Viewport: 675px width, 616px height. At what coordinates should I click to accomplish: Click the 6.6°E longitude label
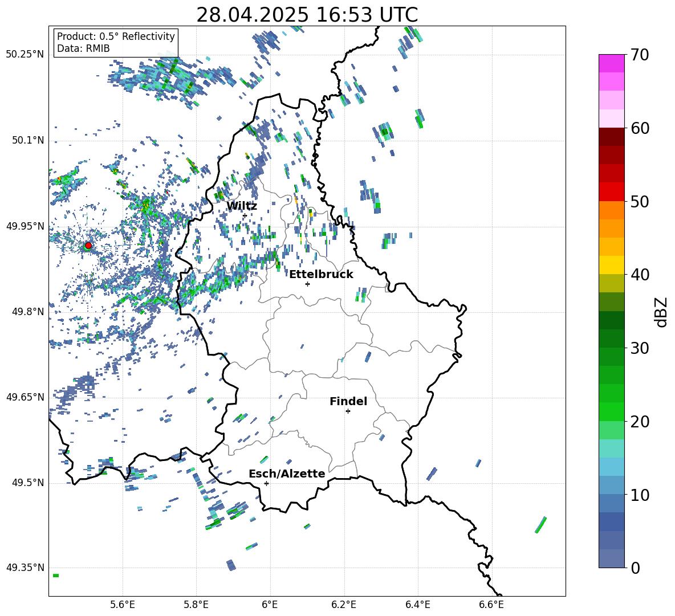tap(491, 605)
